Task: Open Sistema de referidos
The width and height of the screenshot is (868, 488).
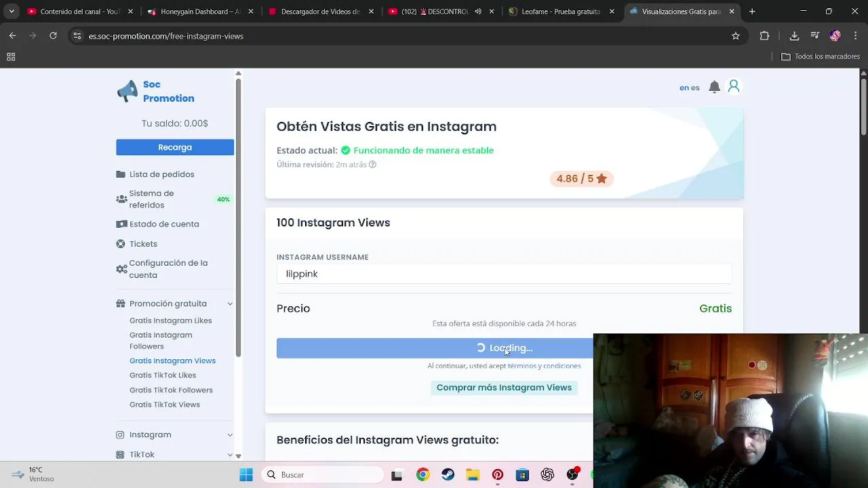Action: click(151, 199)
